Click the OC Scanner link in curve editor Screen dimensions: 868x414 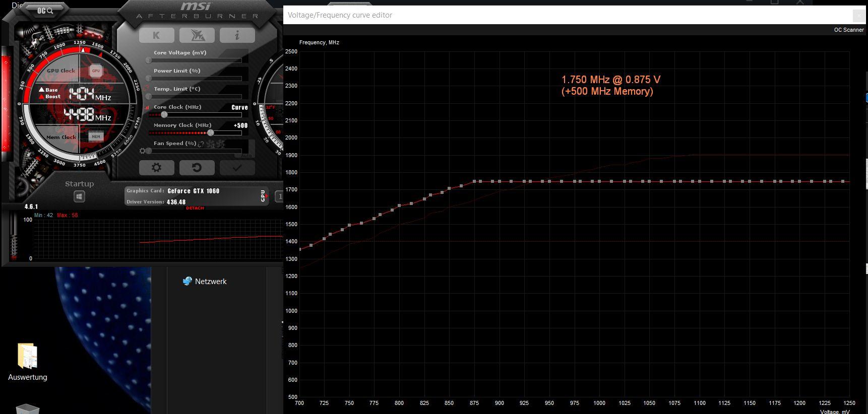click(x=848, y=30)
